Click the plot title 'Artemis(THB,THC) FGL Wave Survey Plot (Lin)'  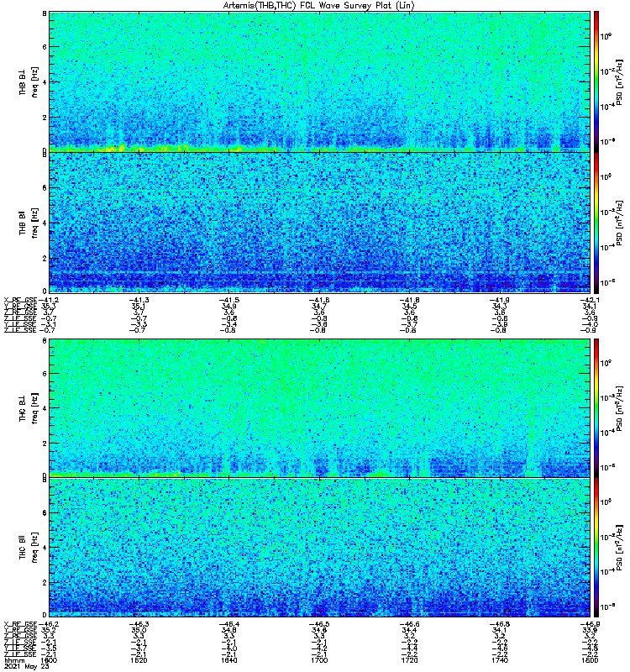coord(318,6)
